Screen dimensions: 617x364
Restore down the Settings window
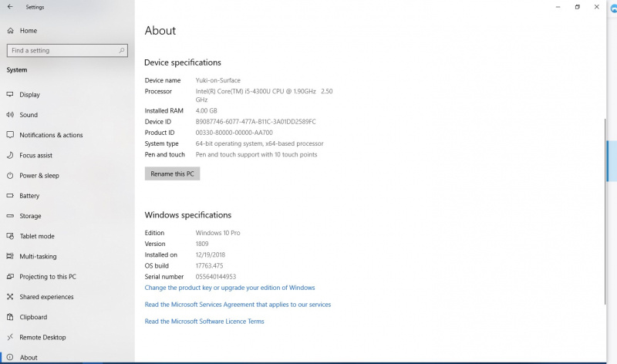click(x=577, y=7)
